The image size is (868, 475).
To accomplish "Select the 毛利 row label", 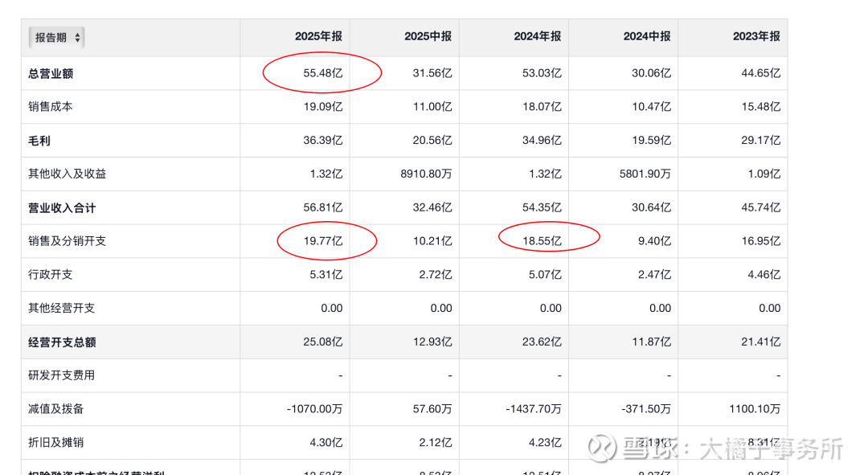I will pyautogui.click(x=39, y=140).
